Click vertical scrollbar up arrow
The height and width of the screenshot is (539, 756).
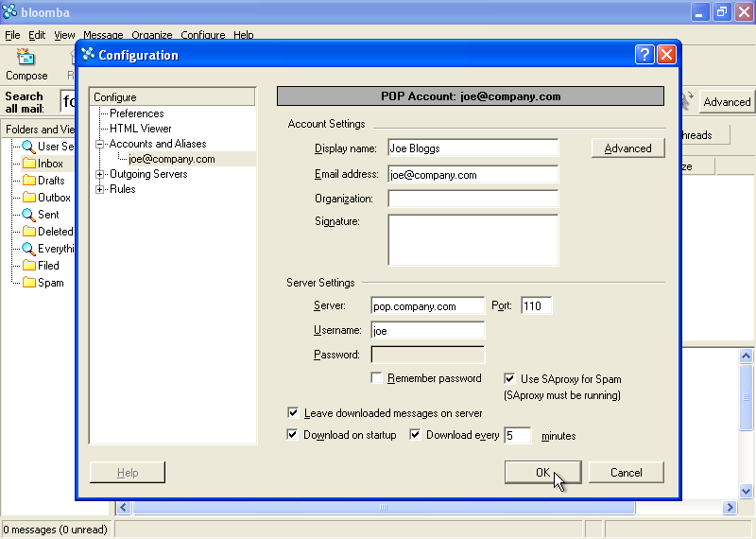click(746, 356)
